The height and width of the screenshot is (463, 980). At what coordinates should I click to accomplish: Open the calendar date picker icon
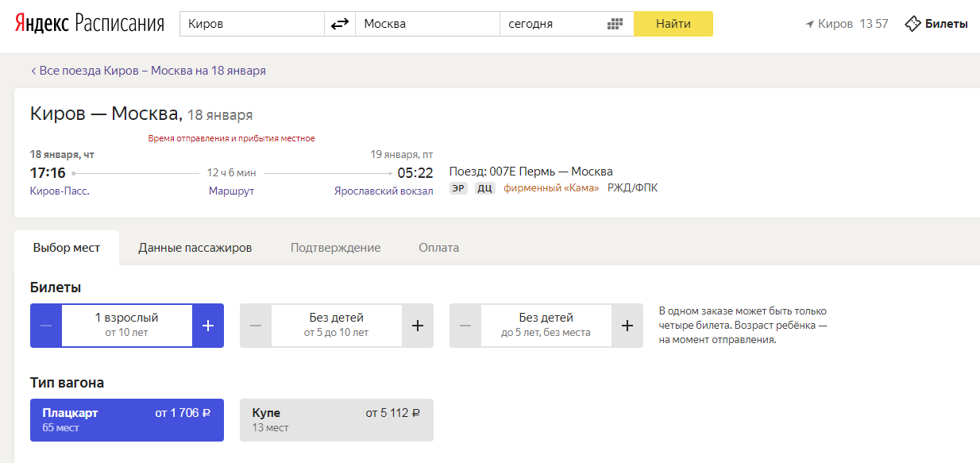tap(614, 24)
